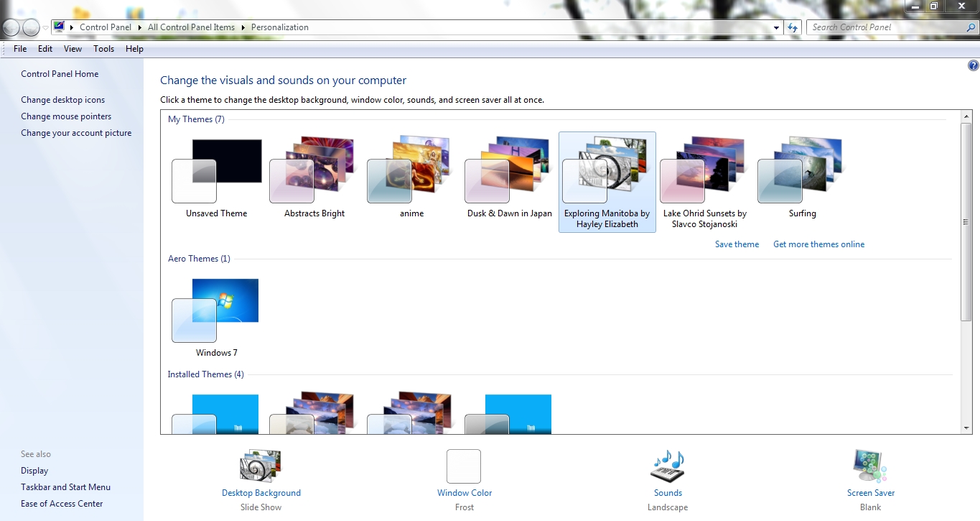Click the Forward navigation arrow button
The width and height of the screenshot is (980, 521).
[31, 28]
